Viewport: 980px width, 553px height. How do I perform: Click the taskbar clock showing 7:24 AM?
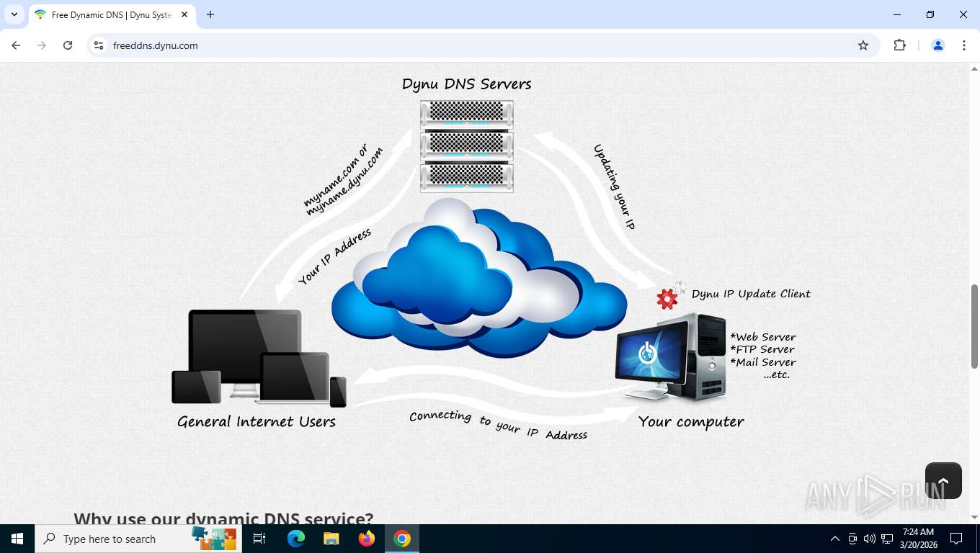[x=918, y=539]
